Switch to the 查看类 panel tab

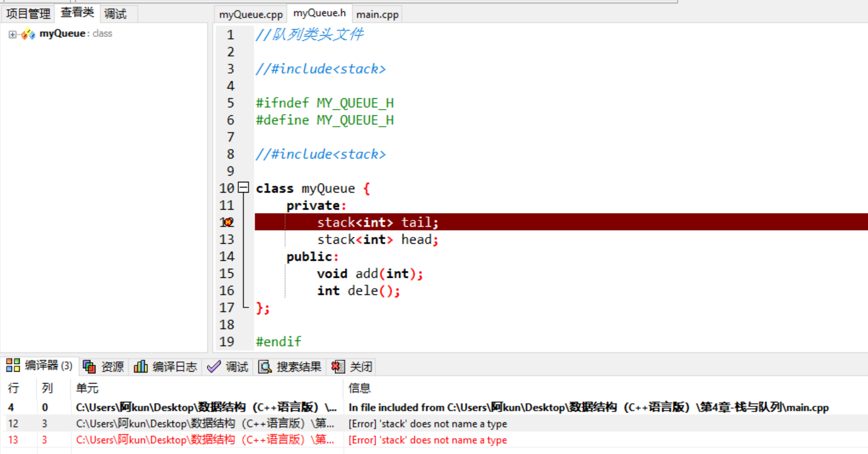click(77, 13)
